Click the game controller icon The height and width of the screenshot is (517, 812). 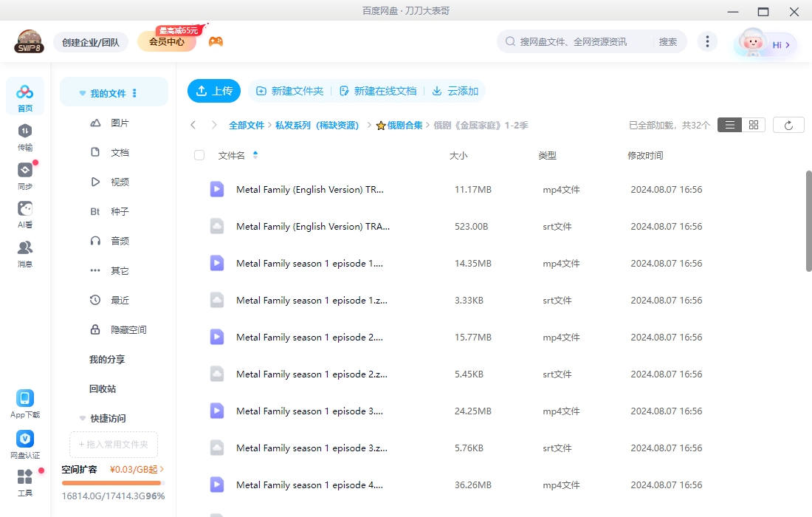coord(216,41)
